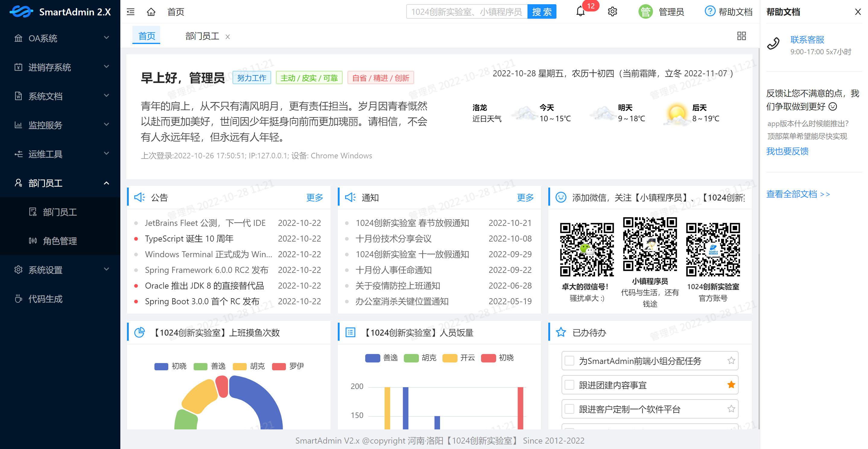Click the grid layout icon near tabs
This screenshot has height=449, width=868.
tap(741, 36)
